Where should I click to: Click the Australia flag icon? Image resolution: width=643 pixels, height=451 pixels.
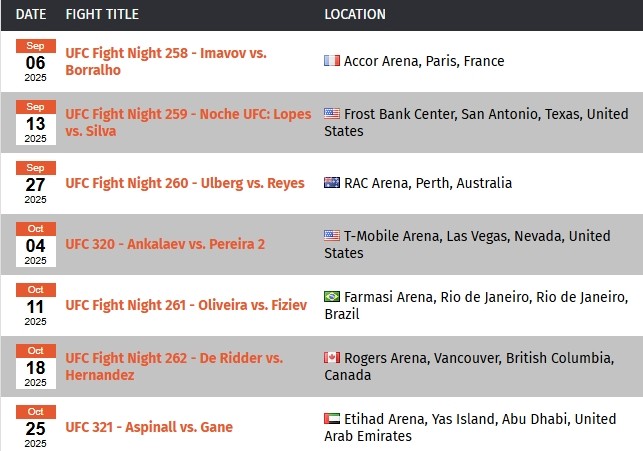332,182
